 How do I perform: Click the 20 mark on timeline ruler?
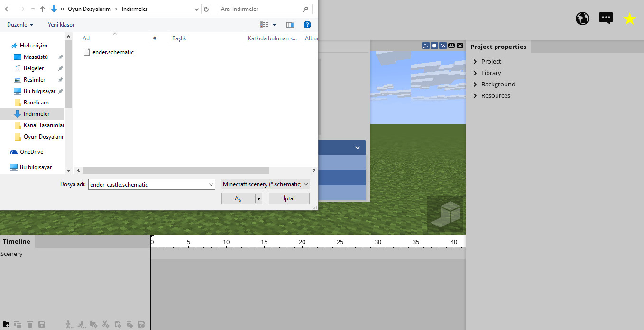[x=302, y=242]
